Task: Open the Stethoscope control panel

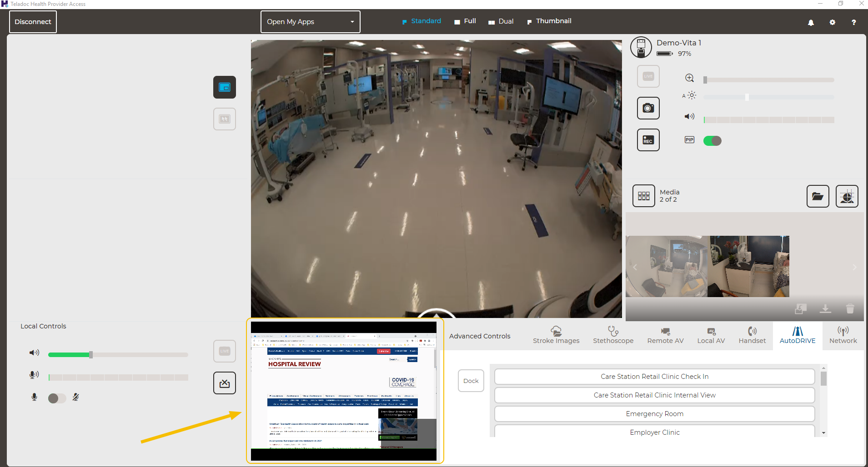Action: 613,336
